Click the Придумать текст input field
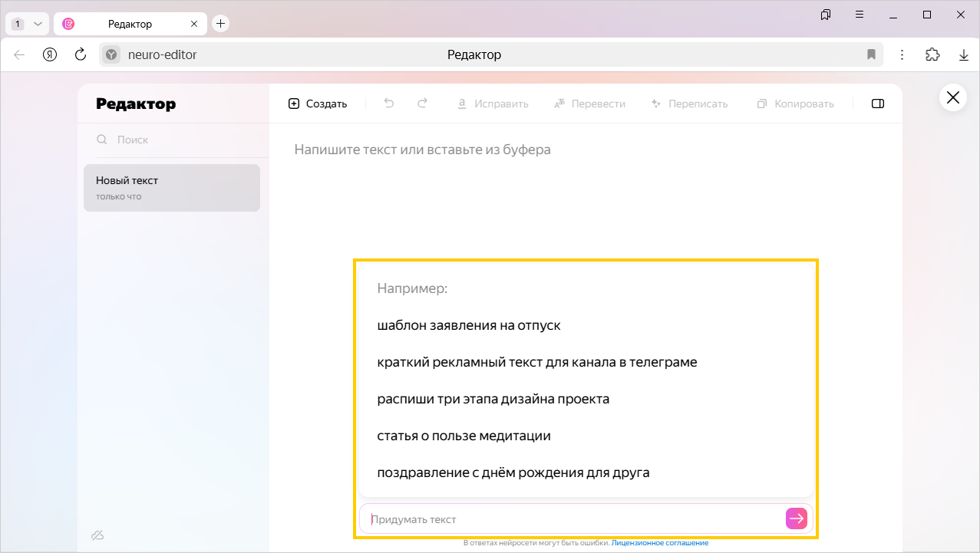 coord(572,519)
